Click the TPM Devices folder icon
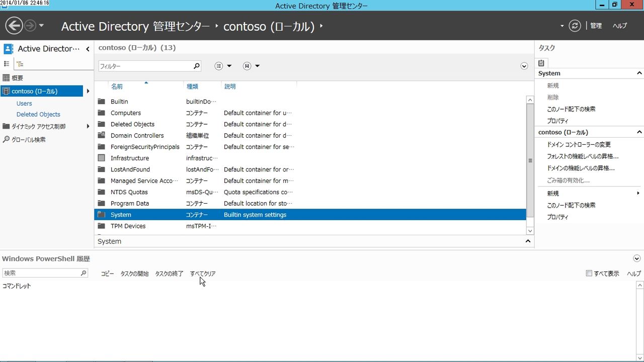This screenshot has height=362, width=644. (x=101, y=226)
